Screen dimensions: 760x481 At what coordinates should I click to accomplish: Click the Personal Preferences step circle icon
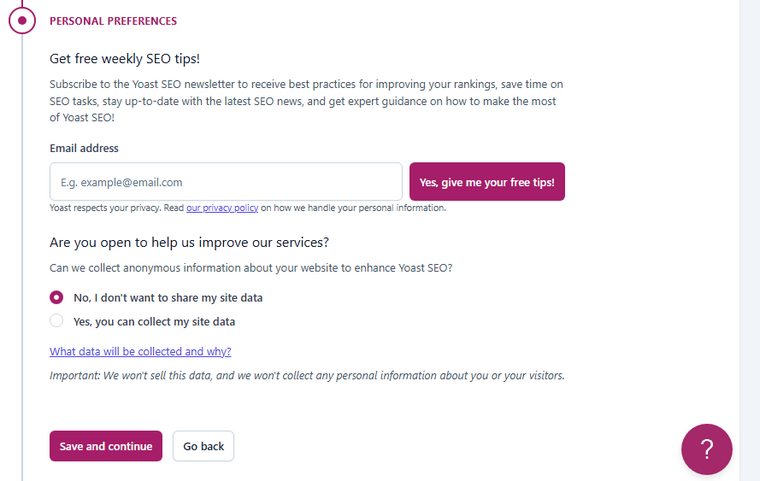[22, 20]
